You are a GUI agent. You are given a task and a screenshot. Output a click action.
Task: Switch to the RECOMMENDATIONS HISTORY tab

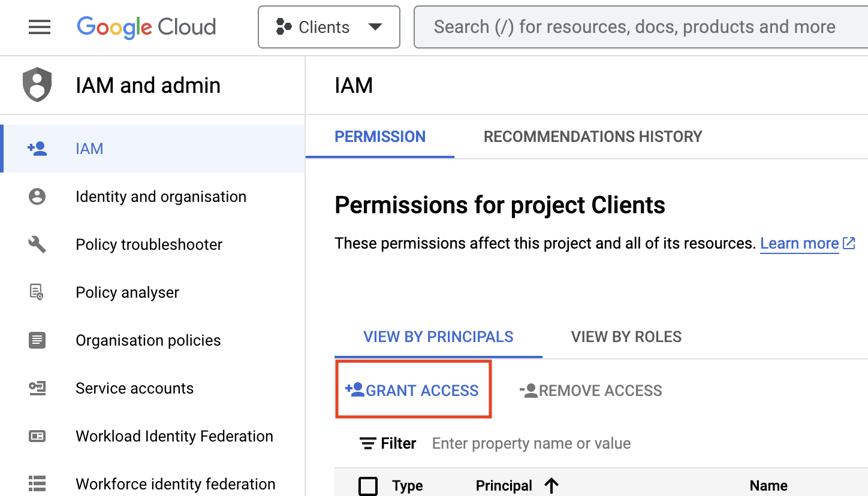click(593, 137)
